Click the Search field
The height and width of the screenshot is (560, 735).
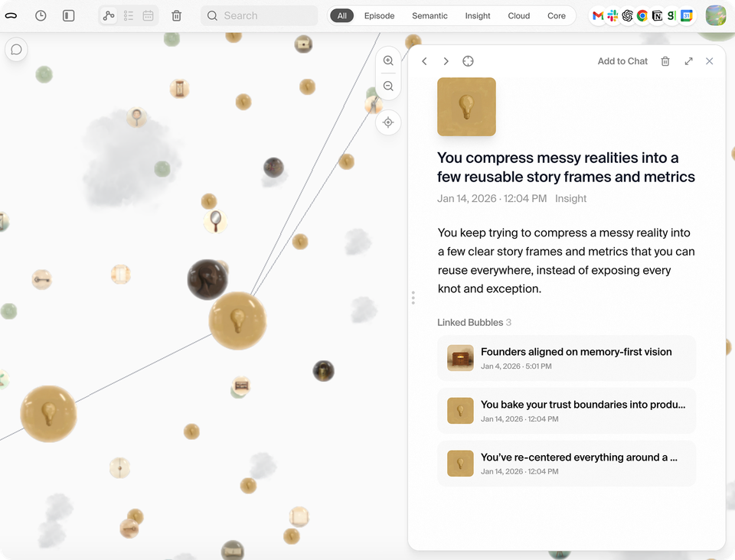pos(260,15)
